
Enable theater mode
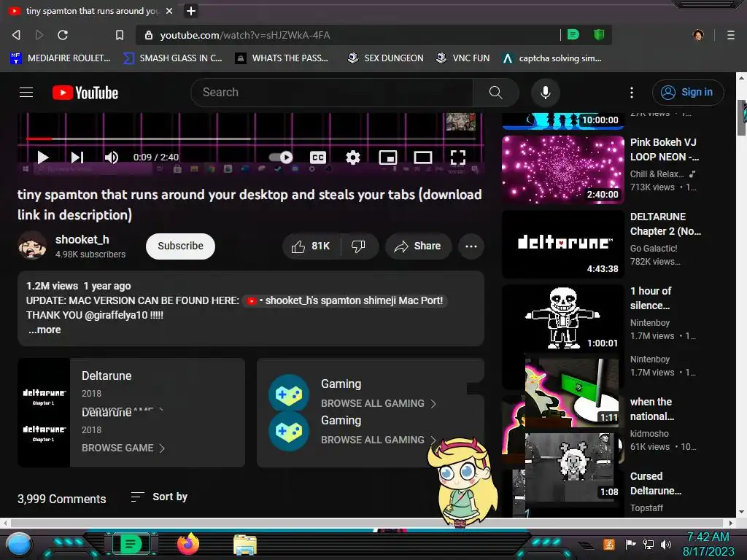pyautogui.click(x=423, y=157)
